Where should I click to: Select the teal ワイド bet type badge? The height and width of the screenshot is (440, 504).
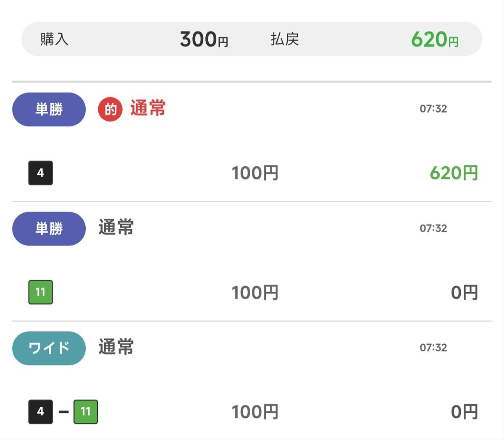(x=49, y=348)
